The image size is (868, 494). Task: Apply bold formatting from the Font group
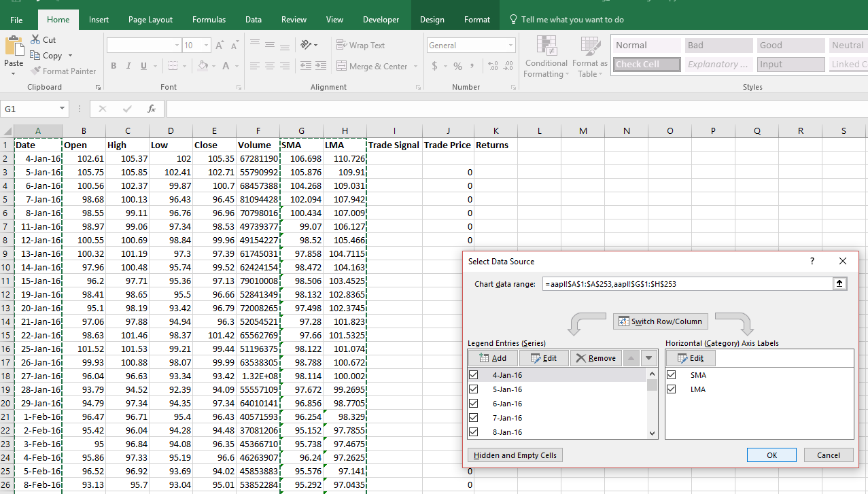point(114,65)
